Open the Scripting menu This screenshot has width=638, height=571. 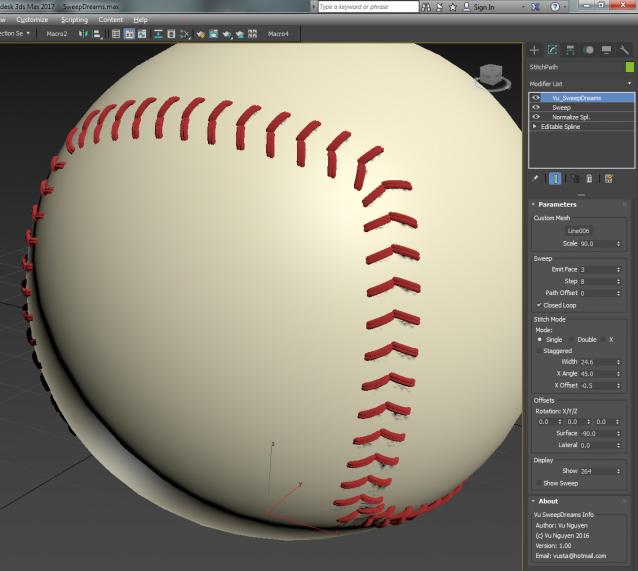point(74,19)
